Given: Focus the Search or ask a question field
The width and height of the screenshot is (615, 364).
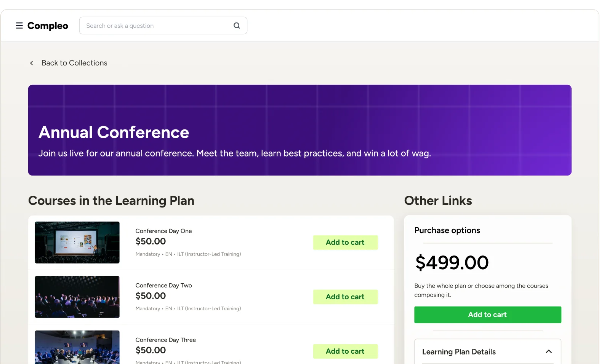Looking at the screenshot, I should (163, 26).
